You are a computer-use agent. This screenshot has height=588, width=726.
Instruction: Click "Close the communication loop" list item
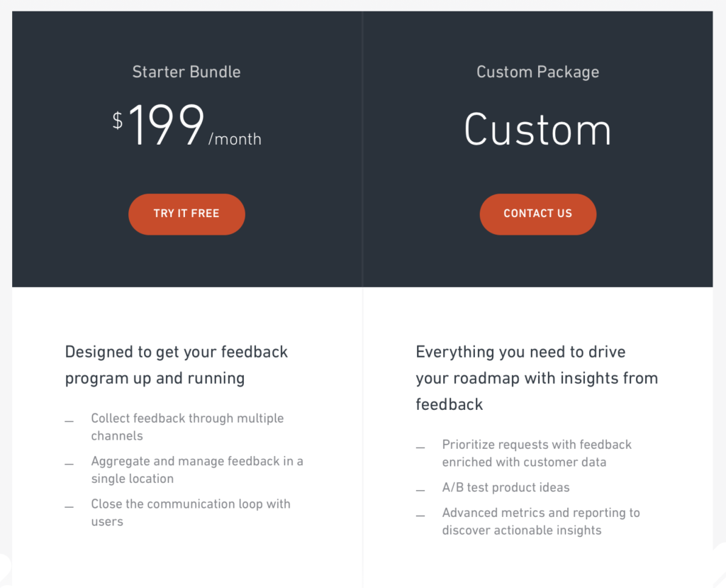click(x=191, y=512)
